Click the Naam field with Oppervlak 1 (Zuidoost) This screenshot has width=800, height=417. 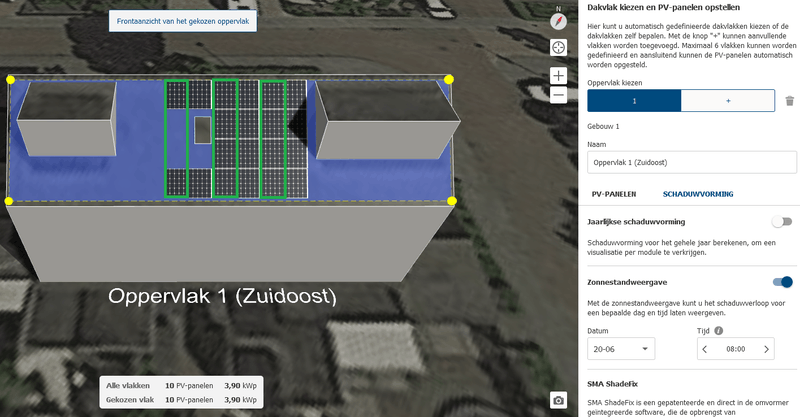[x=692, y=162]
